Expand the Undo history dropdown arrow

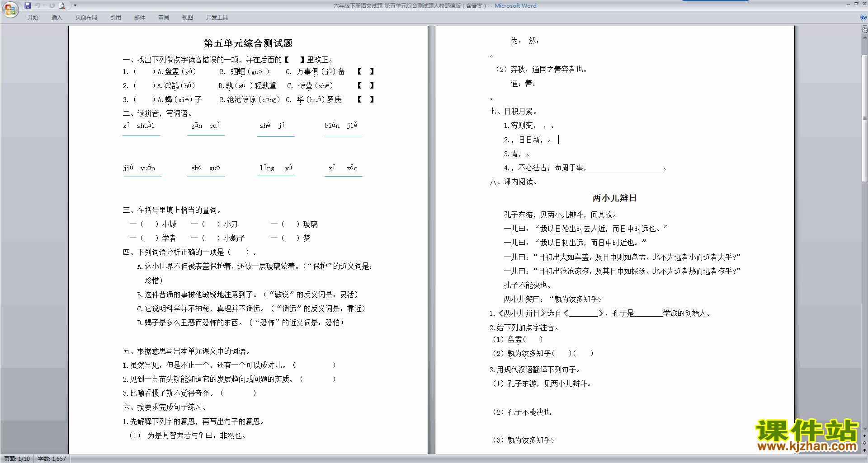[44, 5]
